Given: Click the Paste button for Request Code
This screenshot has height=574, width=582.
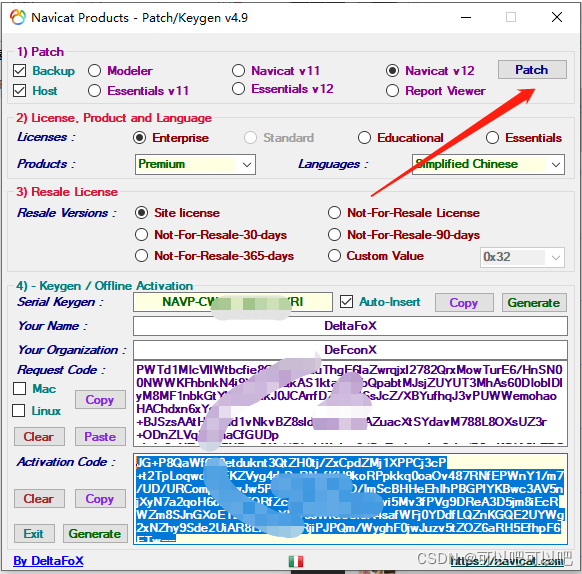Looking at the screenshot, I should coord(100,436).
